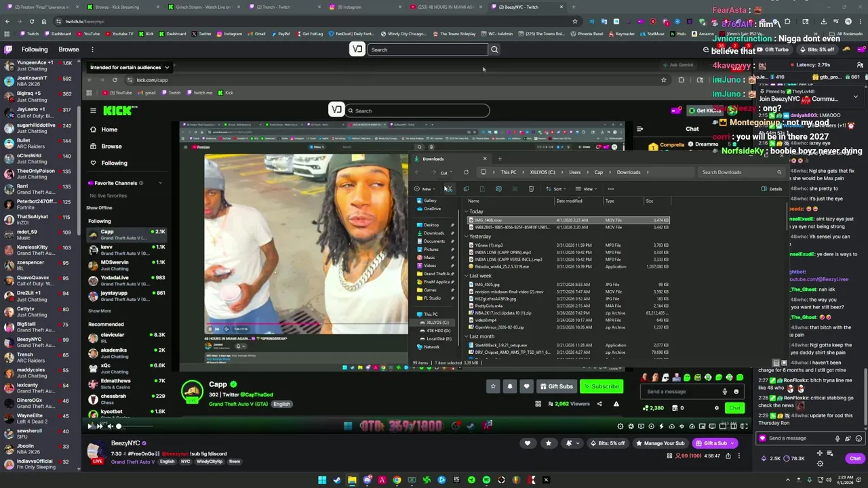This screenshot has height=488, width=868.
Task: Click the purple Twitch Chat button
Action: coord(855,459)
